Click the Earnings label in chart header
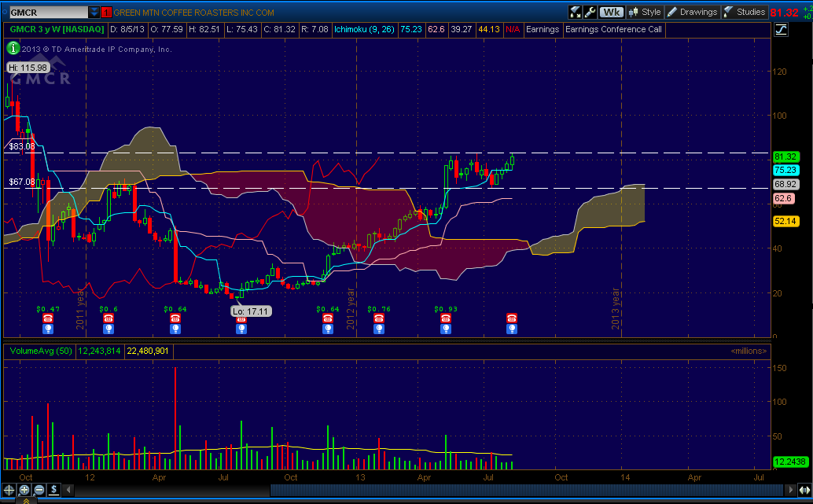813x504 pixels. pyautogui.click(x=543, y=30)
